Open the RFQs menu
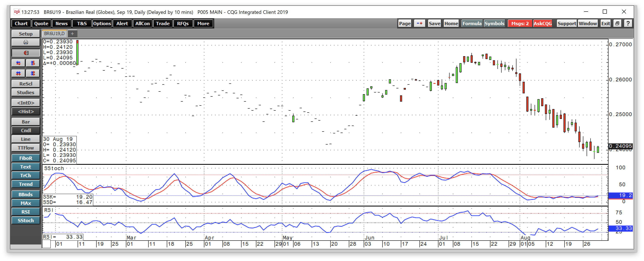This screenshot has height=261, width=644. tap(183, 24)
